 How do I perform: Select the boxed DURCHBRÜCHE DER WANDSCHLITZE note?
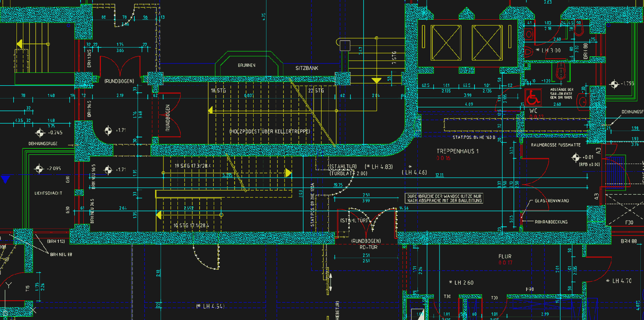(444, 198)
